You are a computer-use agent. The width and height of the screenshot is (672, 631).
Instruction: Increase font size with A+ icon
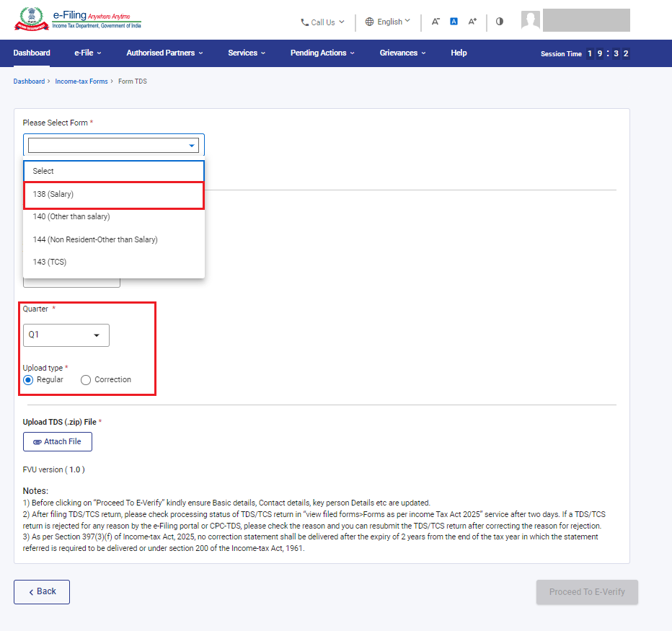click(x=472, y=22)
